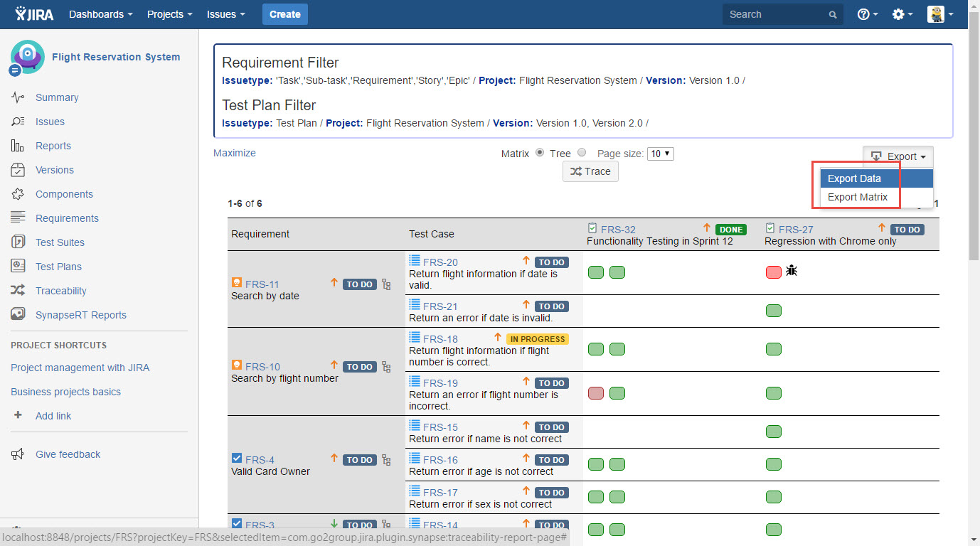Click the Traceability icon in the sidebar
This screenshot has height=546, width=980.
tap(18, 291)
